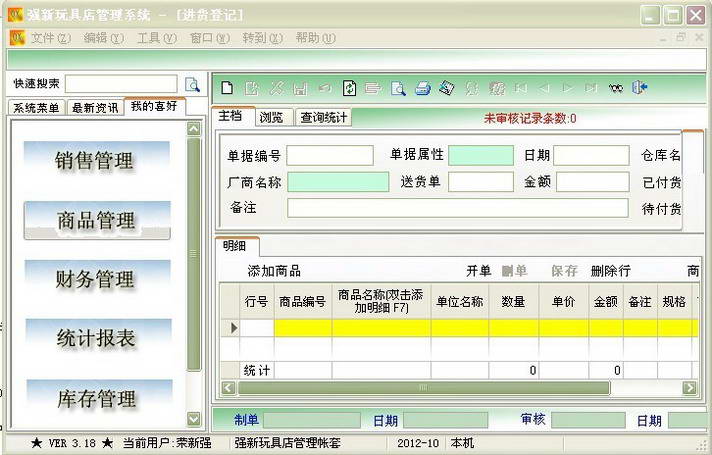The image size is (712, 455).
Task: Open 库存管理 module
Action: [x=98, y=398]
